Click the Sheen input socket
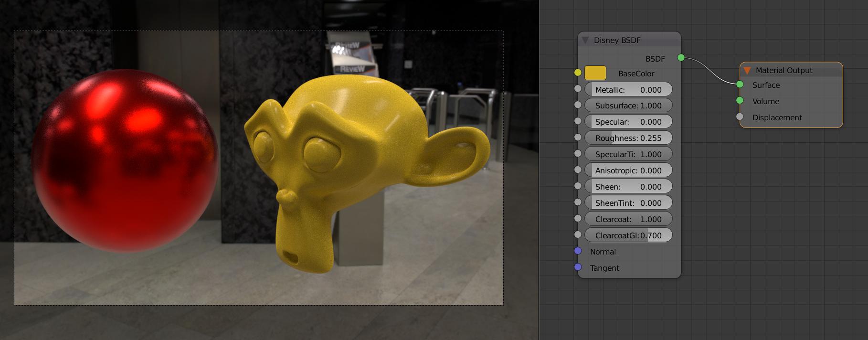 coord(578,186)
